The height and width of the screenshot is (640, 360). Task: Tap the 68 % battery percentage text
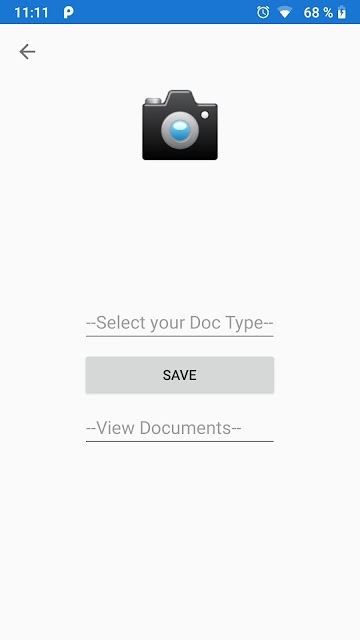[x=318, y=12]
